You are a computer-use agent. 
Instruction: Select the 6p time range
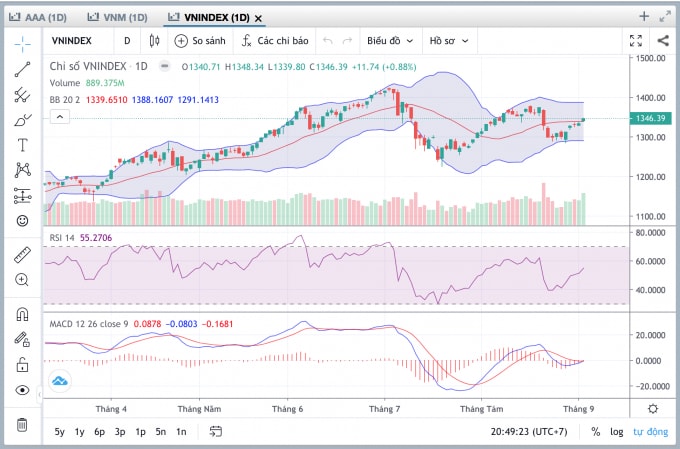point(99,432)
